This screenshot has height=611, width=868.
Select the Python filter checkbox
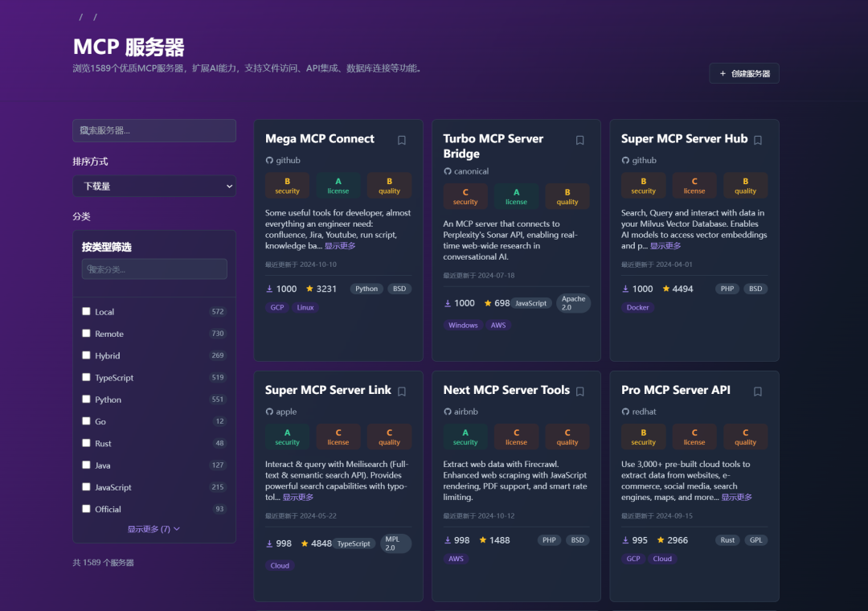pos(86,399)
